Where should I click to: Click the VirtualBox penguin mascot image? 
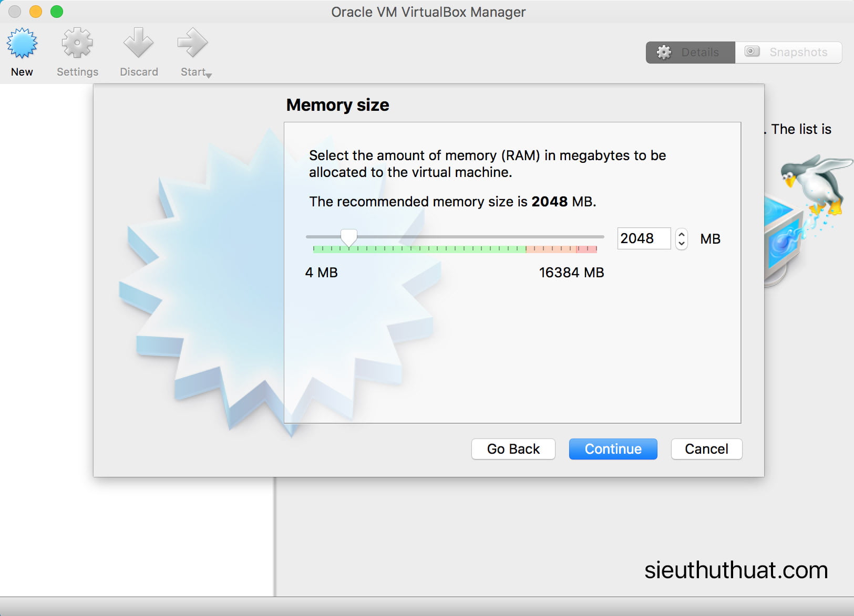815,184
